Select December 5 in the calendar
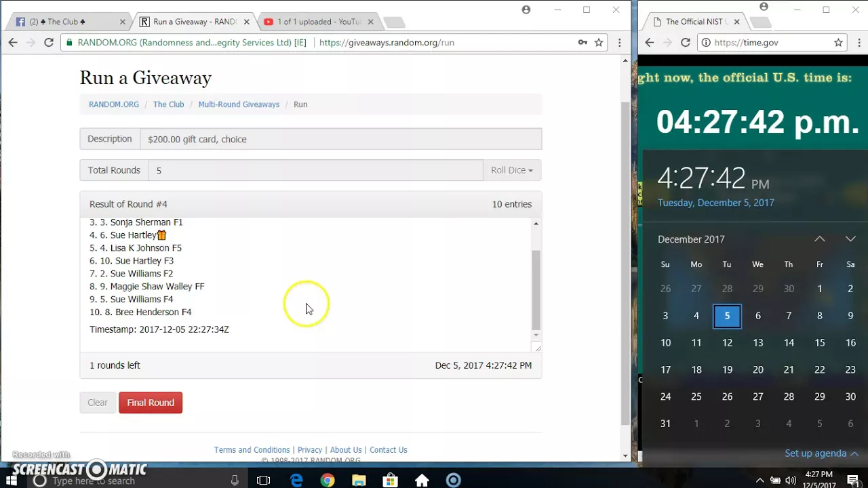 727,316
